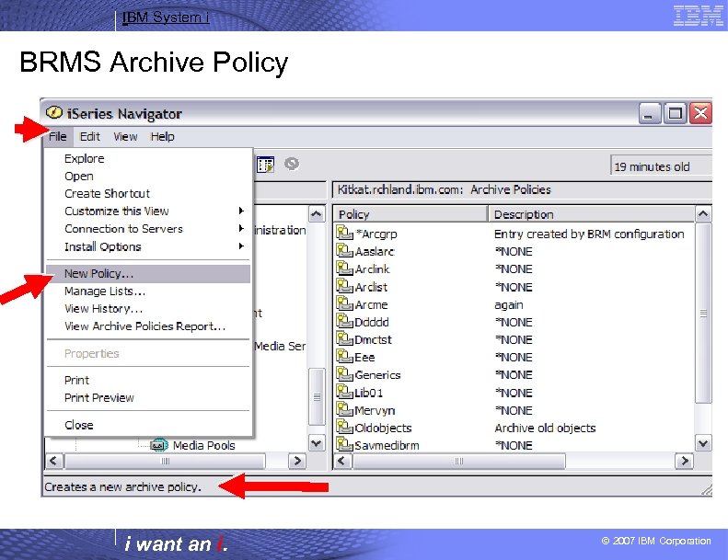Select New Policy... menu item
This screenshot has height=560, width=728.
tap(148, 274)
